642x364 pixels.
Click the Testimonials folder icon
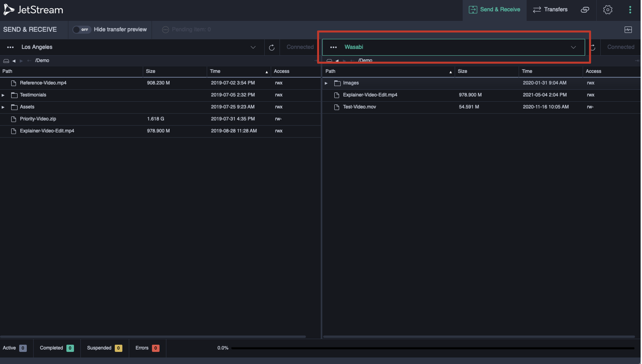[x=14, y=95]
